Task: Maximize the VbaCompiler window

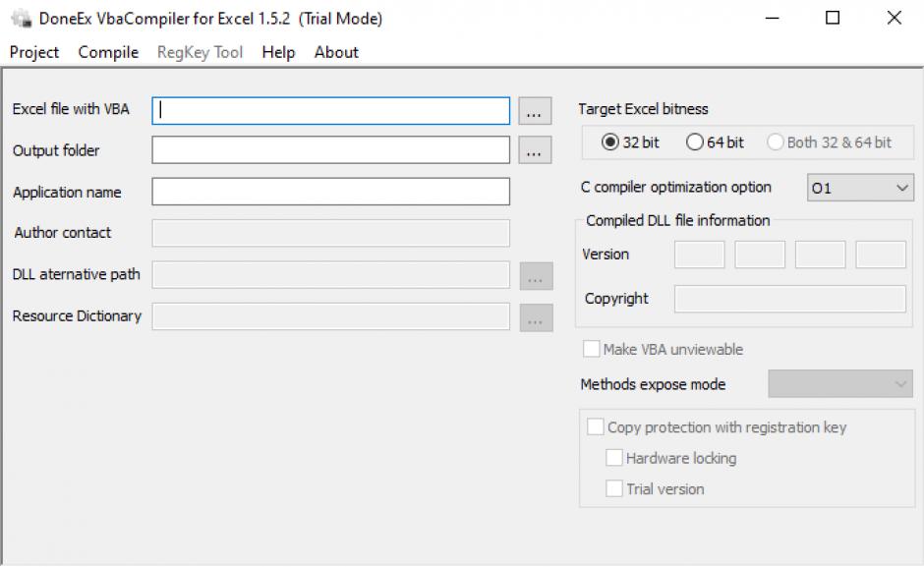Action: [832, 19]
